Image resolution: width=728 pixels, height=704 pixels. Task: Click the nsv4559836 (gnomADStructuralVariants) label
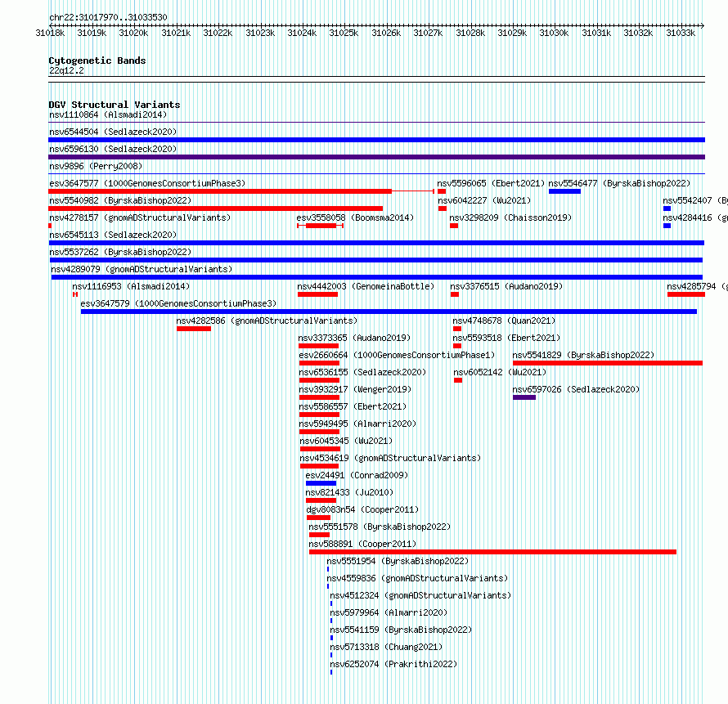(x=417, y=578)
